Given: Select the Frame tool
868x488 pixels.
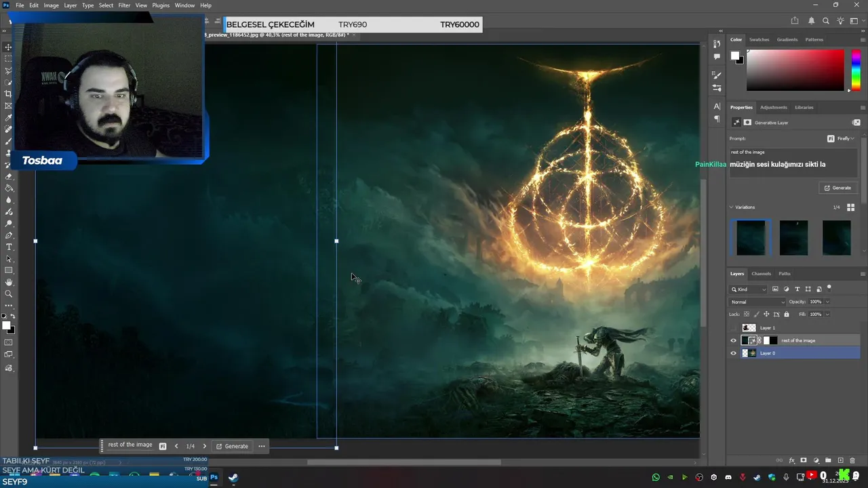Looking at the screenshot, I should [x=8, y=106].
